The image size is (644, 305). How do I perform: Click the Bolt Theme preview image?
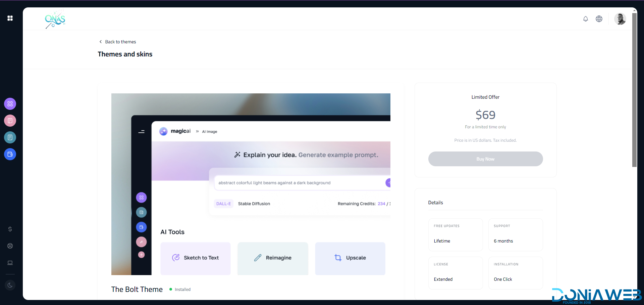(251, 184)
